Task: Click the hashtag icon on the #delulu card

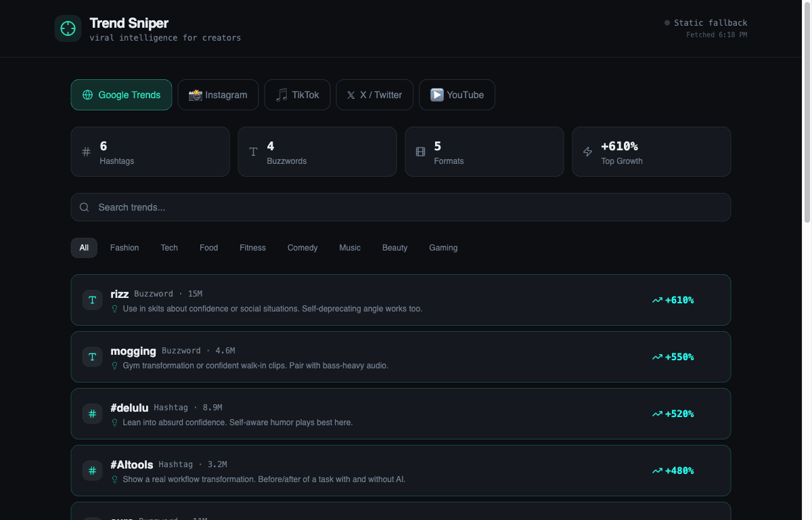Action: click(x=92, y=414)
